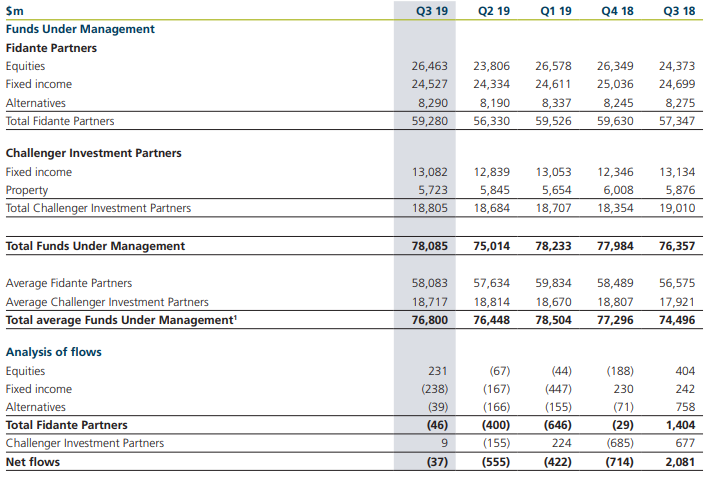Select Equities value 26,578
This screenshot has height=477, width=716.
coord(553,66)
